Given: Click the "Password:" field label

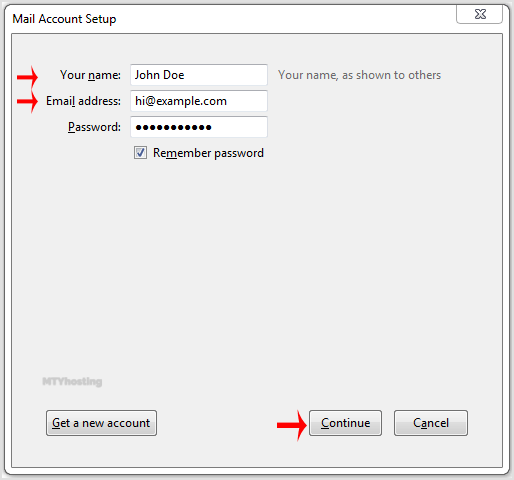Looking at the screenshot, I should coord(94,127).
